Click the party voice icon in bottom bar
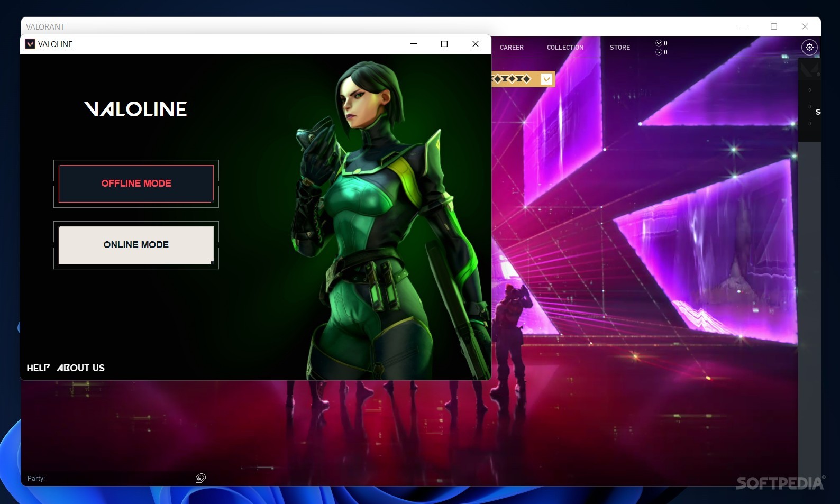 (200, 479)
